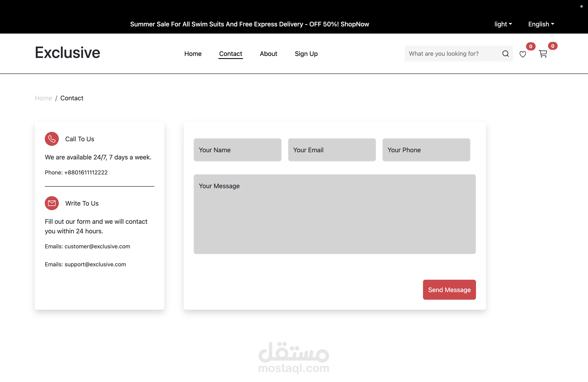Click the red phone icon
588x382 pixels.
pyautogui.click(x=52, y=139)
